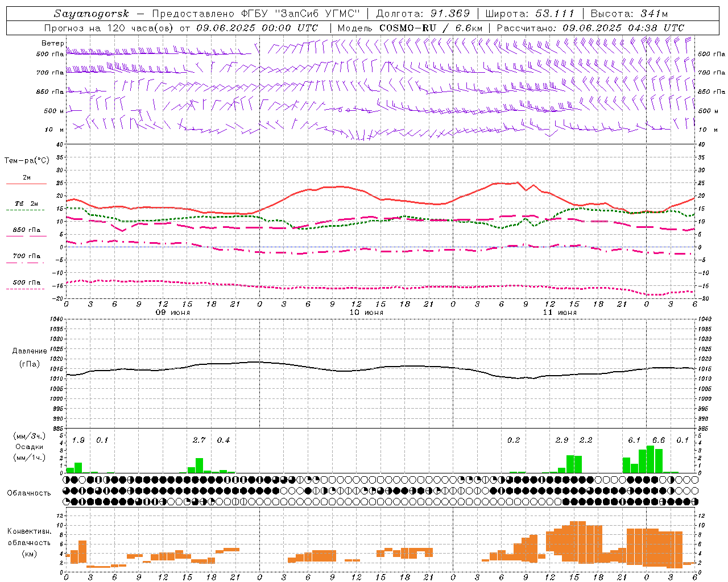The height and width of the screenshot is (582, 728).
Task: Click the red line sample under 2м legend
Action: click(26, 184)
